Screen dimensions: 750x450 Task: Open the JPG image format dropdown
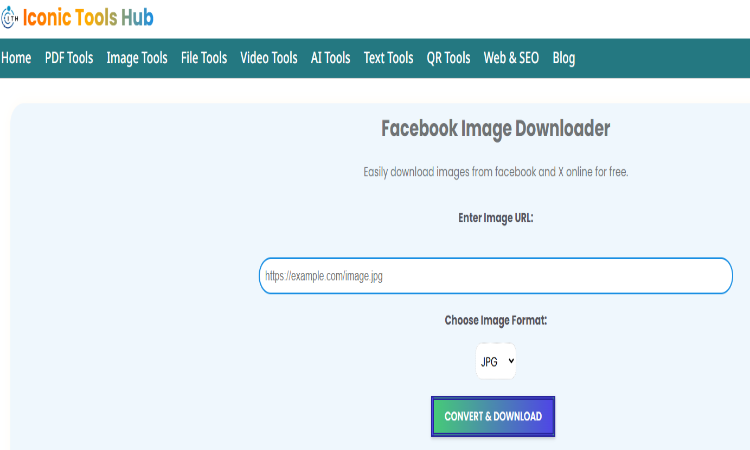tap(495, 361)
